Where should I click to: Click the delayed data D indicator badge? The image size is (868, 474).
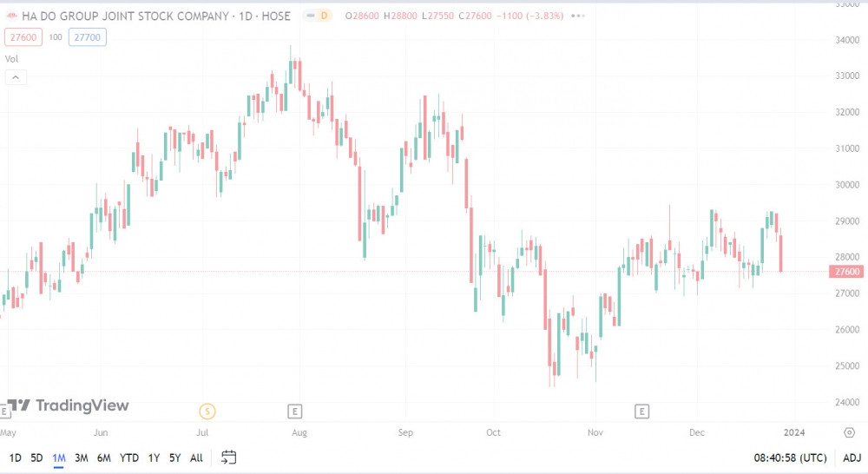tap(324, 16)
